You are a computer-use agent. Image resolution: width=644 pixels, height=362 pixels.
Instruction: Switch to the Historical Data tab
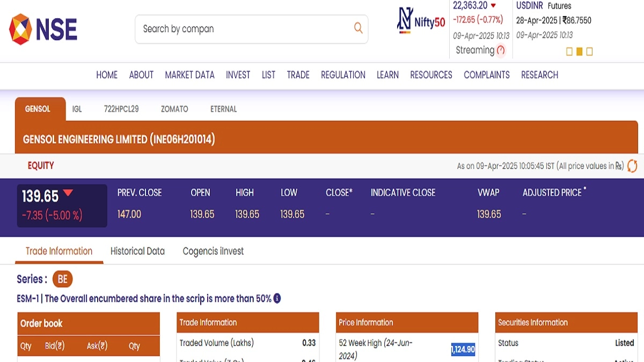[x=137, y=251]
